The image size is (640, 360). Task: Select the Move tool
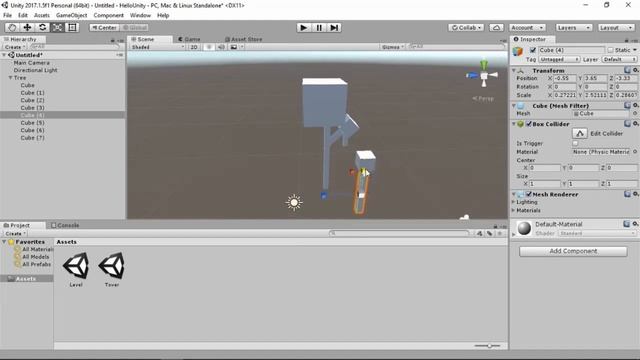pos(27,27)
